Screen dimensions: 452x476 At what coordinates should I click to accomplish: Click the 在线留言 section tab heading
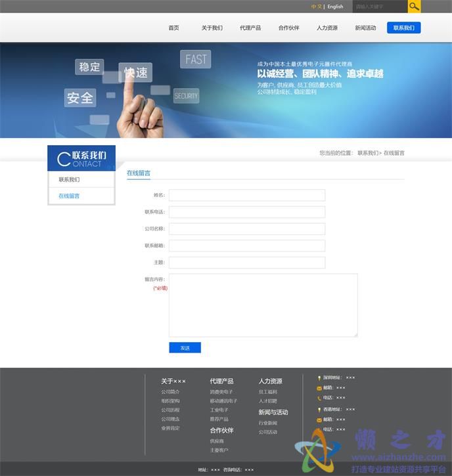point(139,173)
